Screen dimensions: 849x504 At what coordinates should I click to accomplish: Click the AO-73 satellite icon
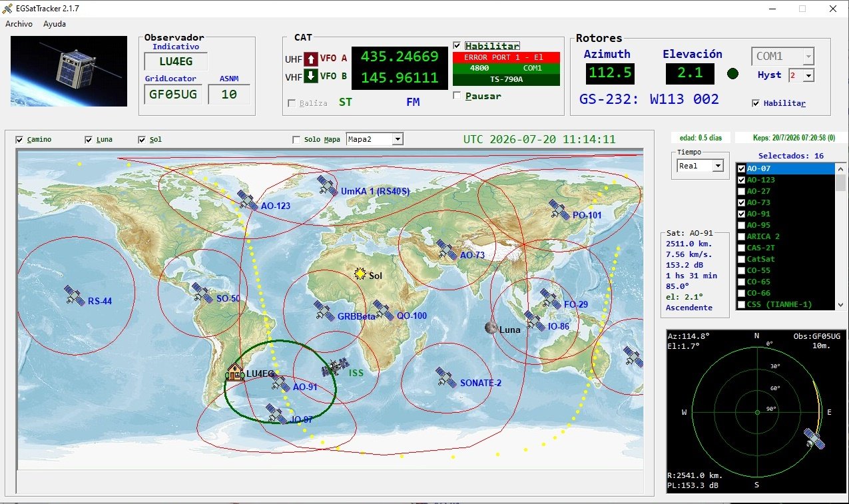click(x=446, y=250)
